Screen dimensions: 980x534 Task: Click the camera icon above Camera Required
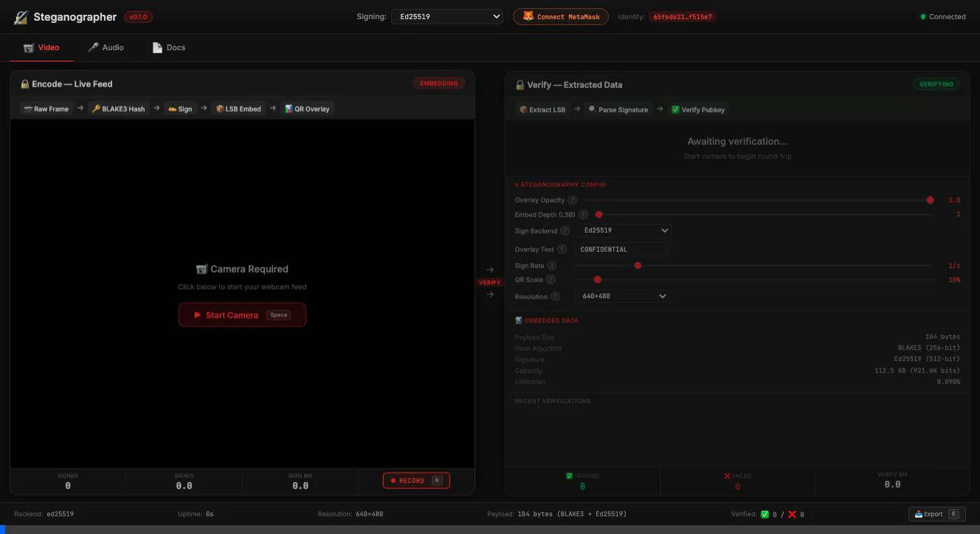click(201, 270)
